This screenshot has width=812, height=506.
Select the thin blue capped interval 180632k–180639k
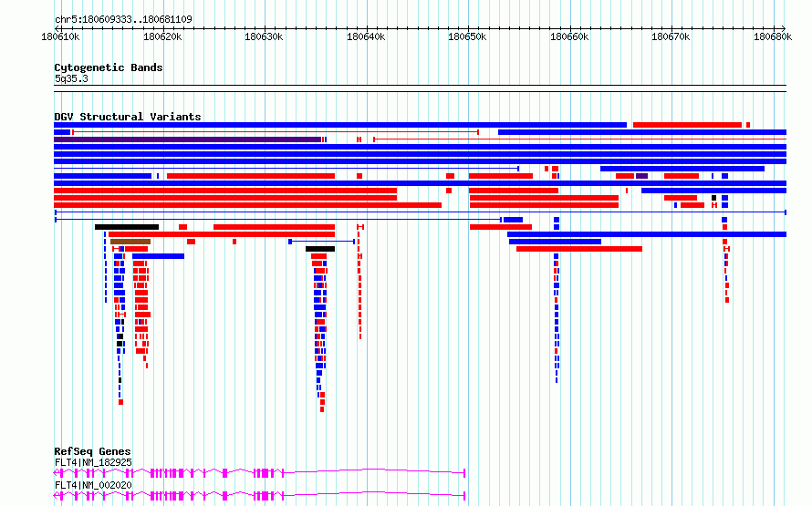(321, 242)
